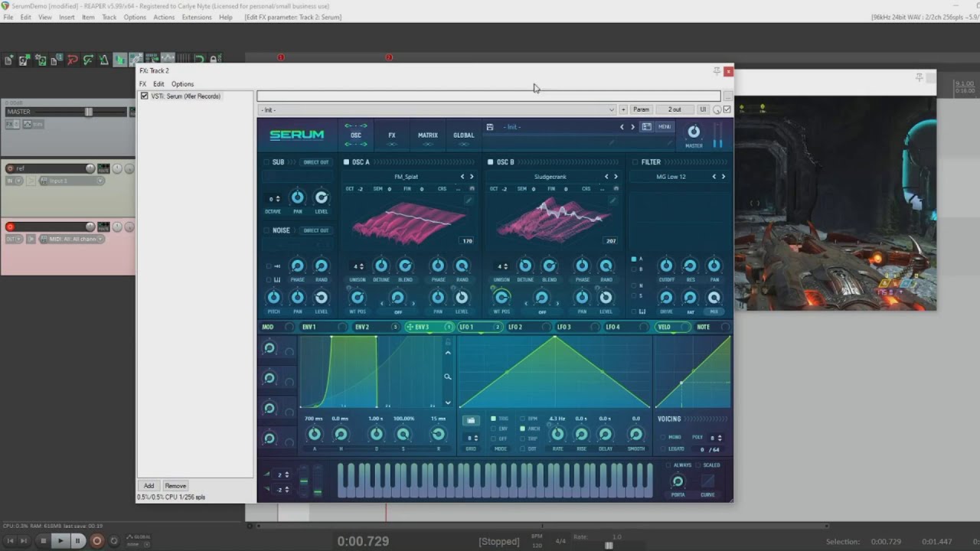Click the envelope zoom magnifier icon
The height and width of the screenshot is (551, 980).
(x=448, y=377)
